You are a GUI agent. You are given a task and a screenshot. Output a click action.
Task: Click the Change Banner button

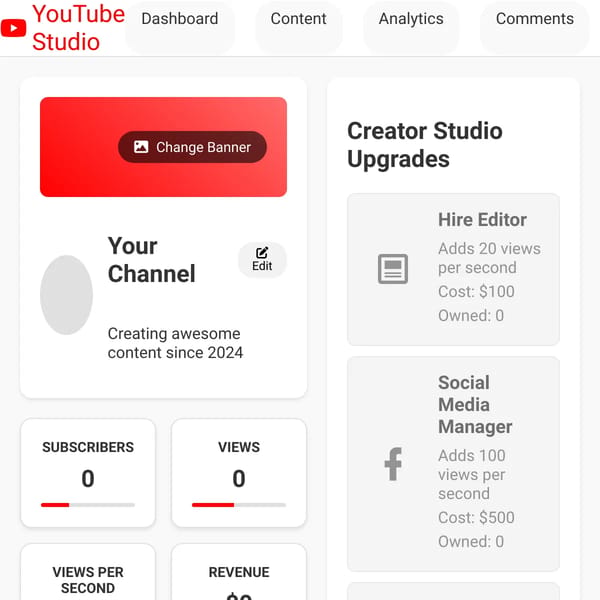point(192,147)
